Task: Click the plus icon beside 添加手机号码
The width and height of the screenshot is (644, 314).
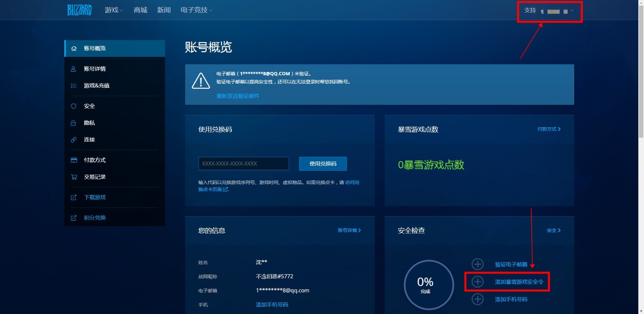Action: (477, 299)
